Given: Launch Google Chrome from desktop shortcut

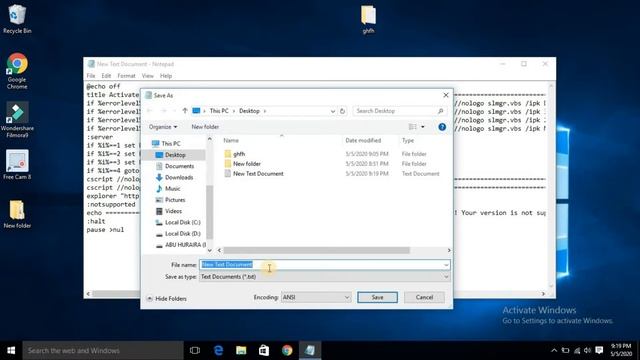Looking at the screenshot, I should click(x=17, y=71).
